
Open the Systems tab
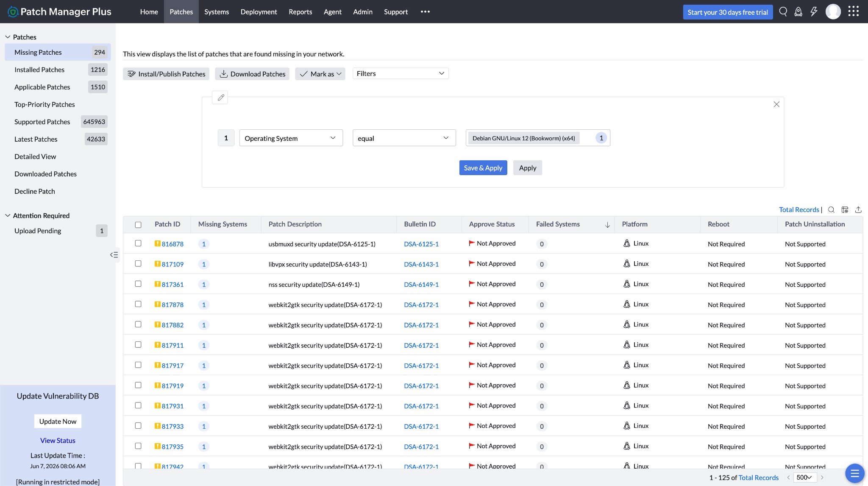click(x=217, y=12)
